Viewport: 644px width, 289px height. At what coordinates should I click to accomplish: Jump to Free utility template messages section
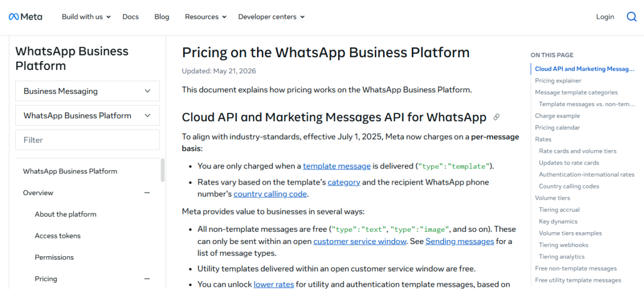578,280
